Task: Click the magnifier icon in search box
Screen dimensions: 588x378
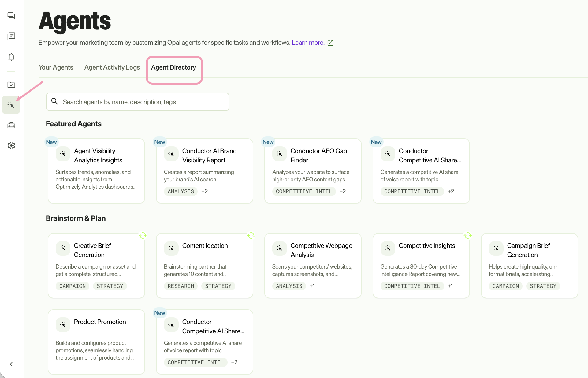Action: (55, 101)
